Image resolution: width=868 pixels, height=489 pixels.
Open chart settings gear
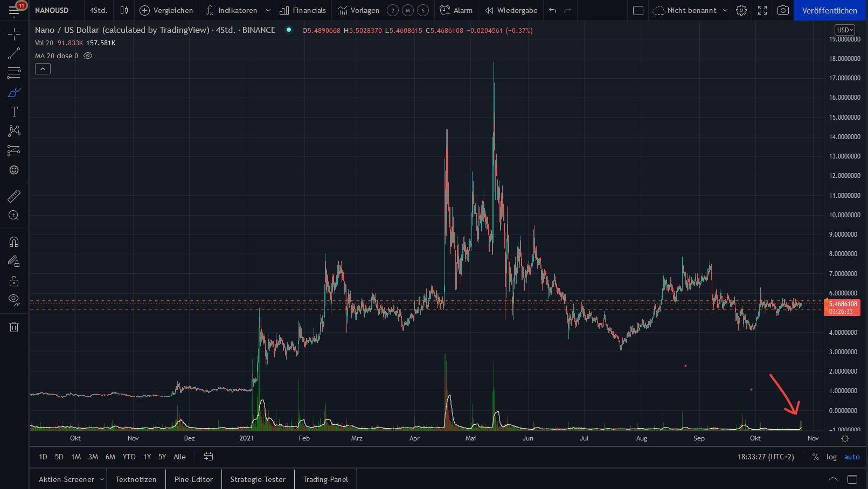tap(741, 10)
